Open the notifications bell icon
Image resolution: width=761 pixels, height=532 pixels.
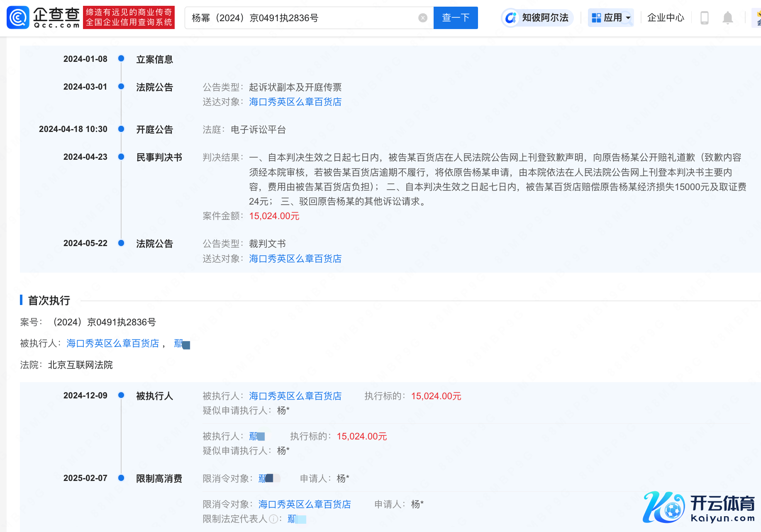coord(727,18)
